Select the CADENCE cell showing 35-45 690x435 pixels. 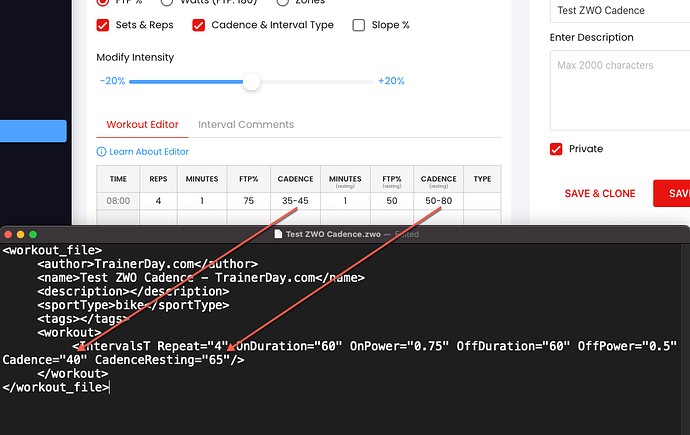tap(295, 201)
